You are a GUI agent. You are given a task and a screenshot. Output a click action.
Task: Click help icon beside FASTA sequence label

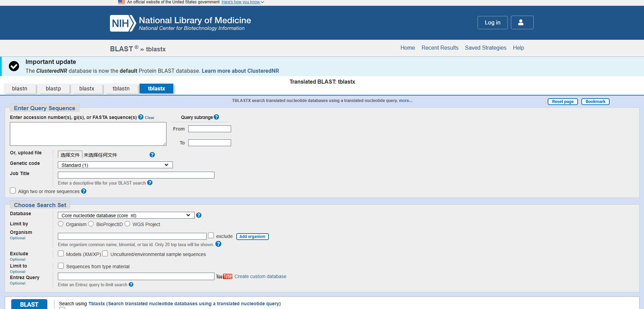click(141, 117)
